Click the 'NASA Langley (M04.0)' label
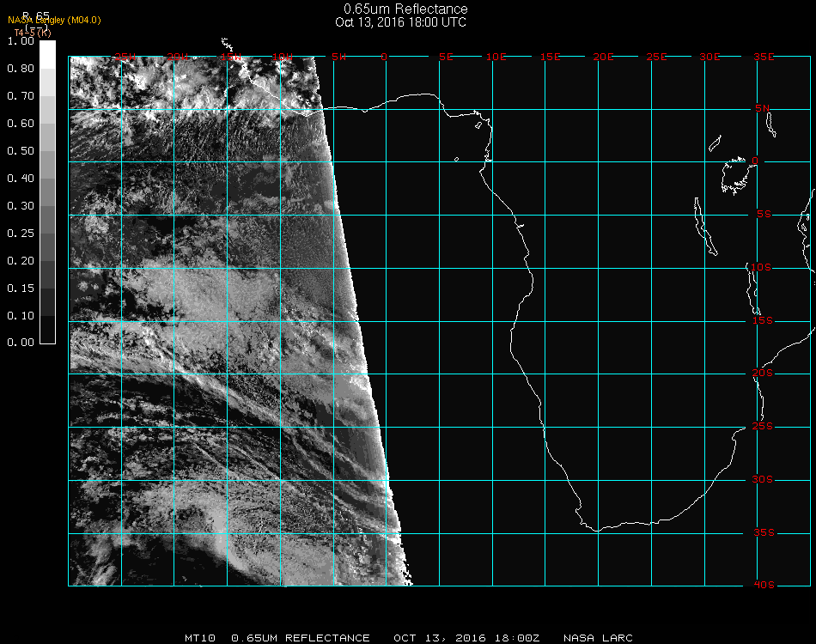 pyautogui.click(x=54, y=21)
